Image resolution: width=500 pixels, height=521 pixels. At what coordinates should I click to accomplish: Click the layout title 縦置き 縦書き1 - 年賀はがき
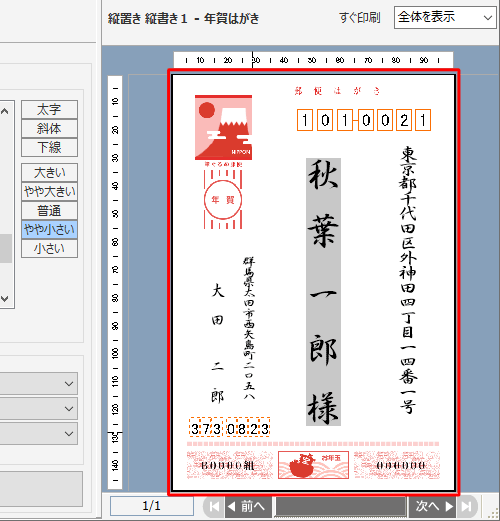(x=184, y=19)
